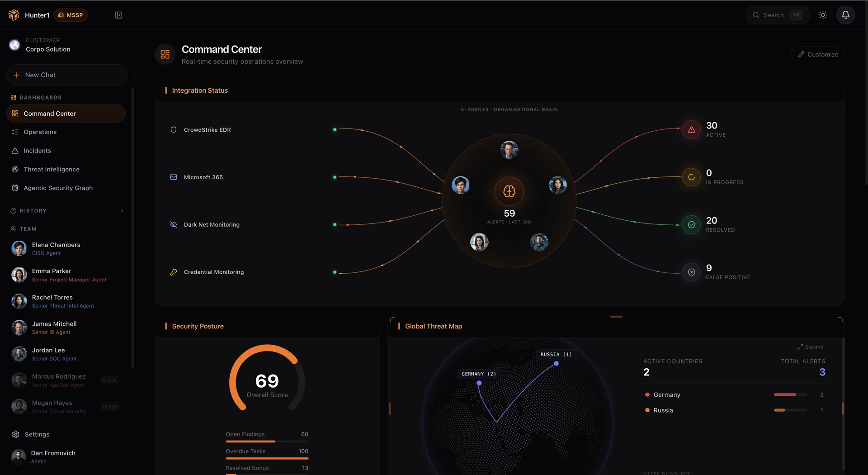This screenshot has width=868, height=475.
Task: Click the Russia alerts progress bar
Action: [790, 410]
